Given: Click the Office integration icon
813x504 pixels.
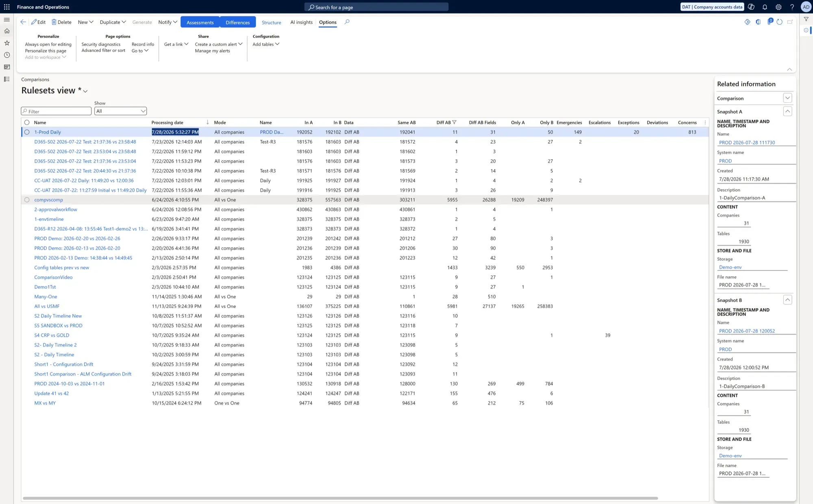Looking at the screenshot, I should [x=758, y=22].
